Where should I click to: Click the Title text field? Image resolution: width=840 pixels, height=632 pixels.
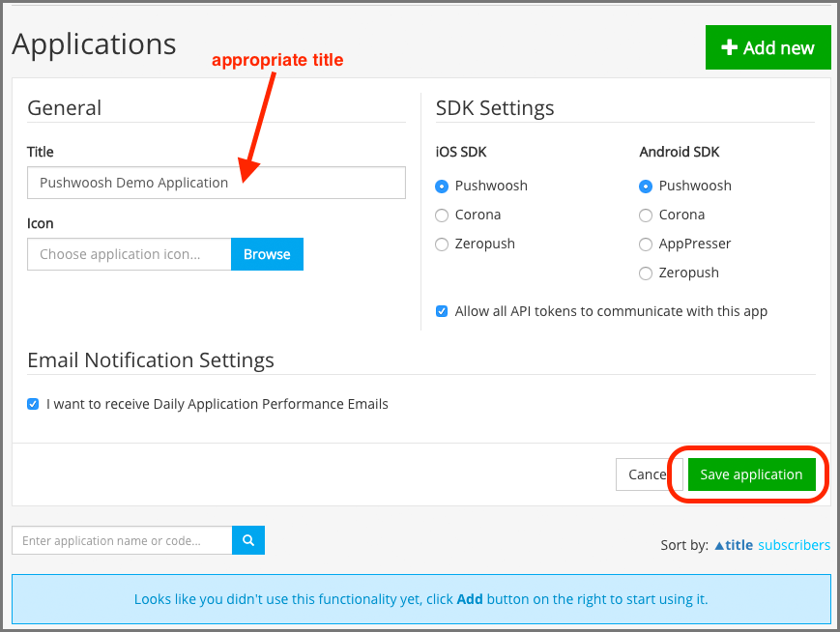tap(217, 183)
